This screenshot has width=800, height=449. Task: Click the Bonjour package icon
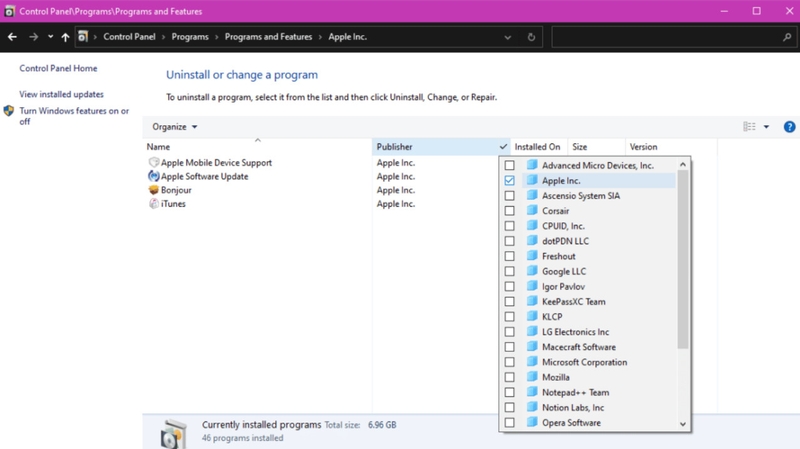154,190
